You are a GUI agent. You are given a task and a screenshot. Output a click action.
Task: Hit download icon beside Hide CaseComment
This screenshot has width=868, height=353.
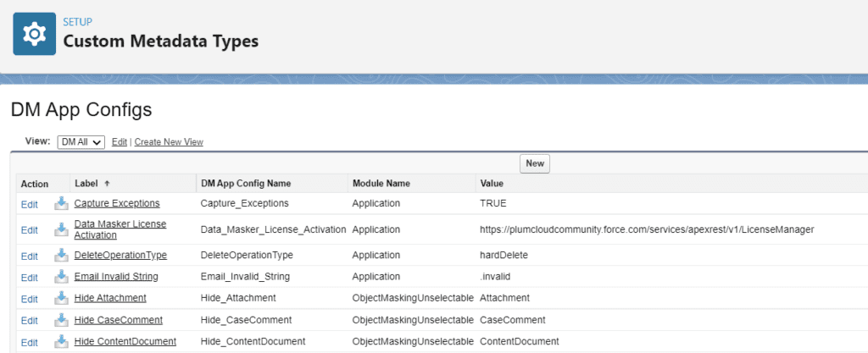click(61, 320)
